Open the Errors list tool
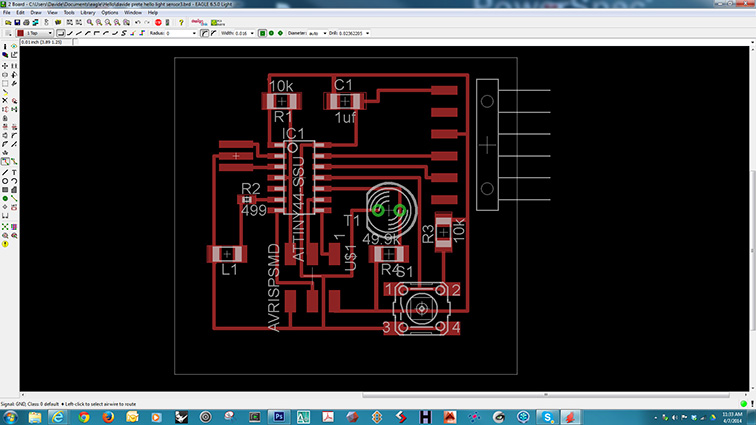 [x=5, y=244]
